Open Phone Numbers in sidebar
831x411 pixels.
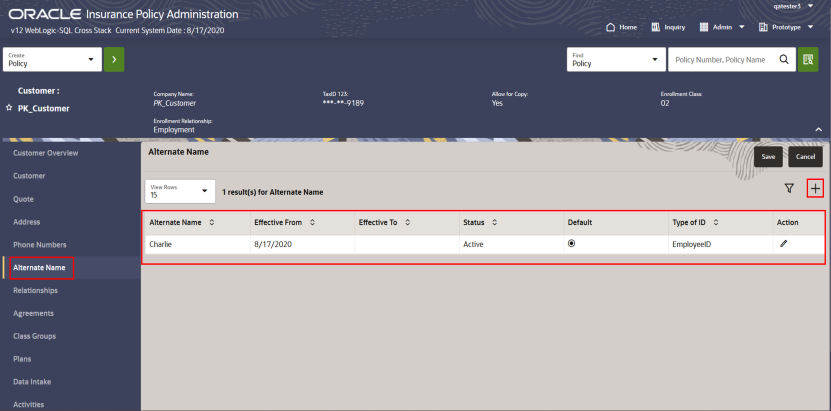coord(40,245)
